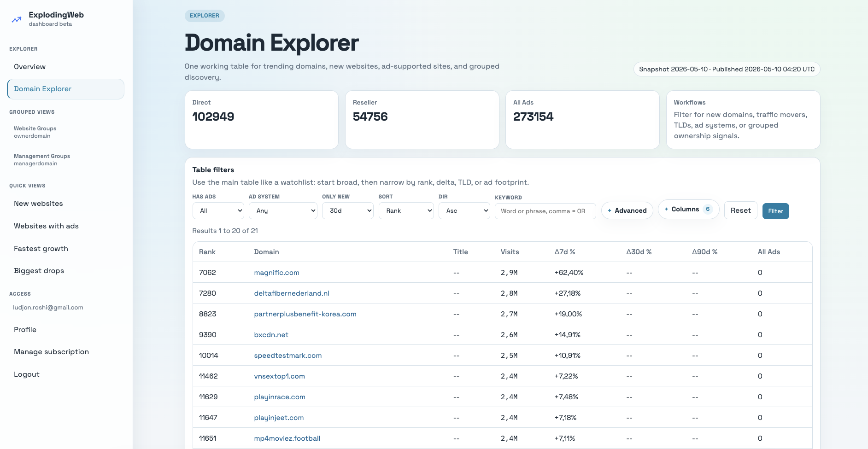
Task: Click the Domain Explorer page heading
Action: (x=271, y=43)
